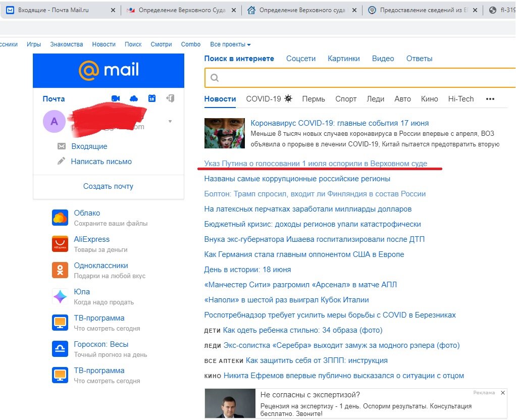The image size is (516, 420).
Task: Click the mail logo banner
Action: tap(109, 71)
